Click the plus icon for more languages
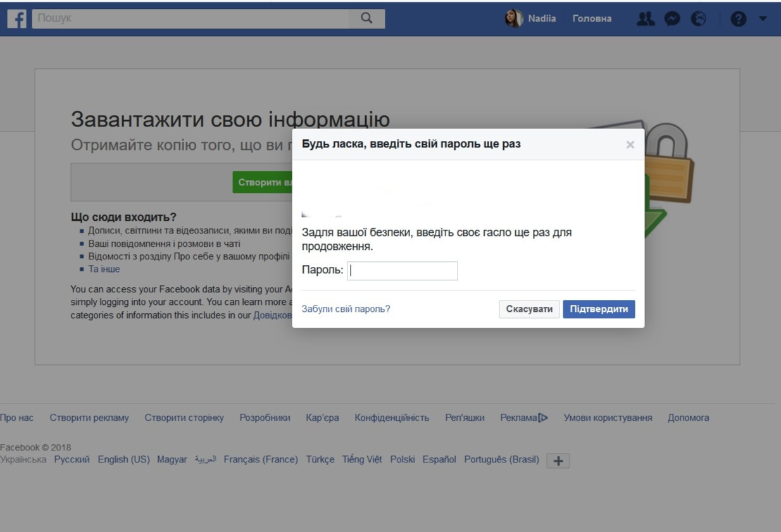Viewport: 781px width, 532px height. point(558,461)
